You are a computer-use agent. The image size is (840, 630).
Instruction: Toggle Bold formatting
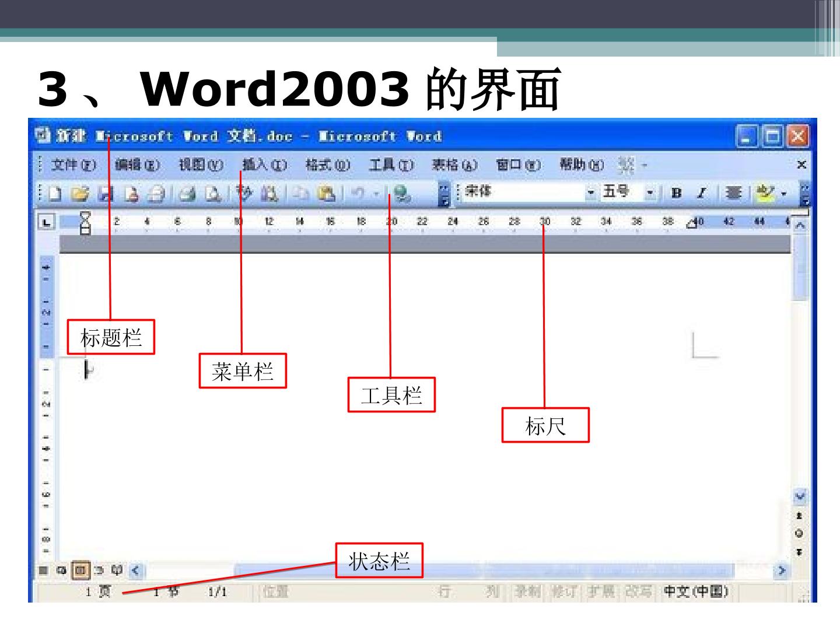(x=677, y=192)
